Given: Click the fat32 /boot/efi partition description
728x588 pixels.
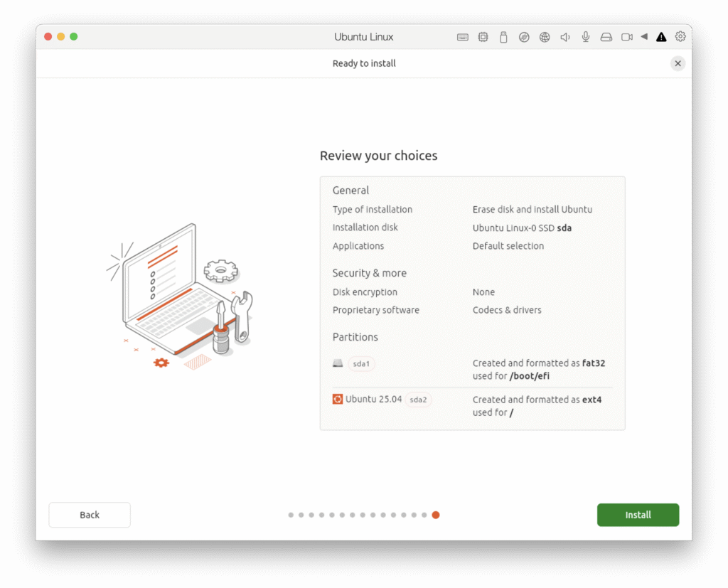Looking at the screenshot, I should click(539, 370).
